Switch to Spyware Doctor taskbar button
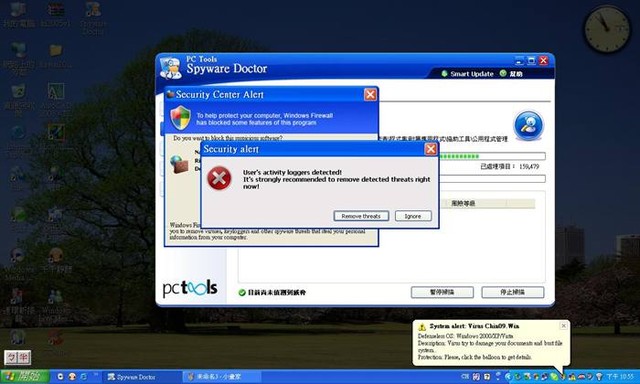The height and width of the screenshot is (384, 640). [x=141, y=377]
